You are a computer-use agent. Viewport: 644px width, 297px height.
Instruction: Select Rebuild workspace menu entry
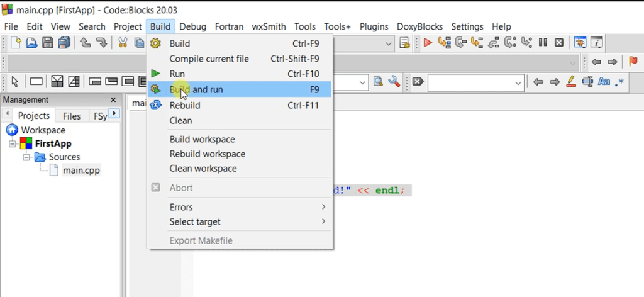click(x=240, y=154)
